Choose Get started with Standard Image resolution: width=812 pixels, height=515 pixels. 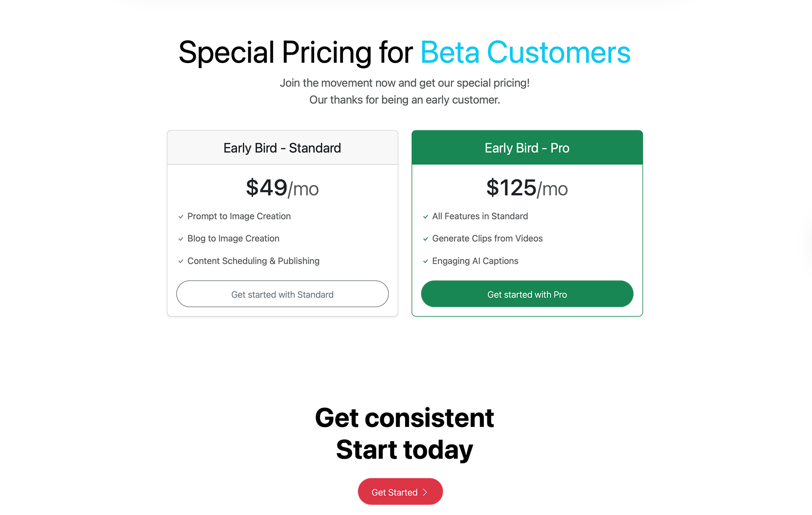click(x=283, y=294)
